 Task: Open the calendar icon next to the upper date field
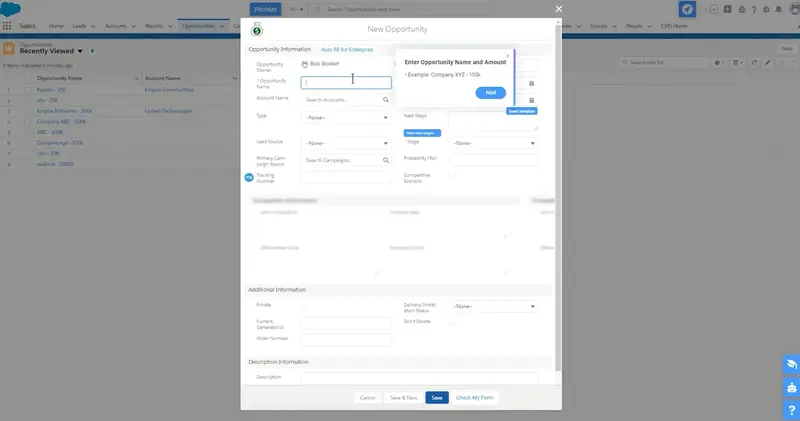coord(531,83)
